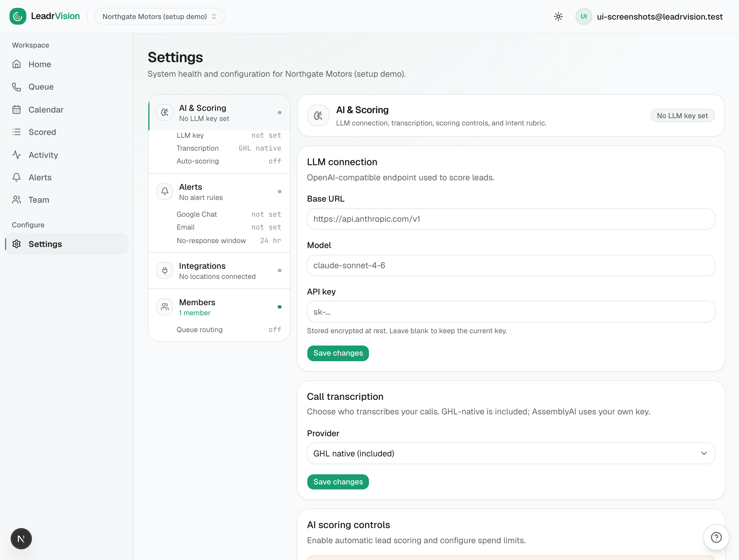Viewport: 739px width, 560px height.
Task: Click the Integrations plug icon
Action: point(165,270)
